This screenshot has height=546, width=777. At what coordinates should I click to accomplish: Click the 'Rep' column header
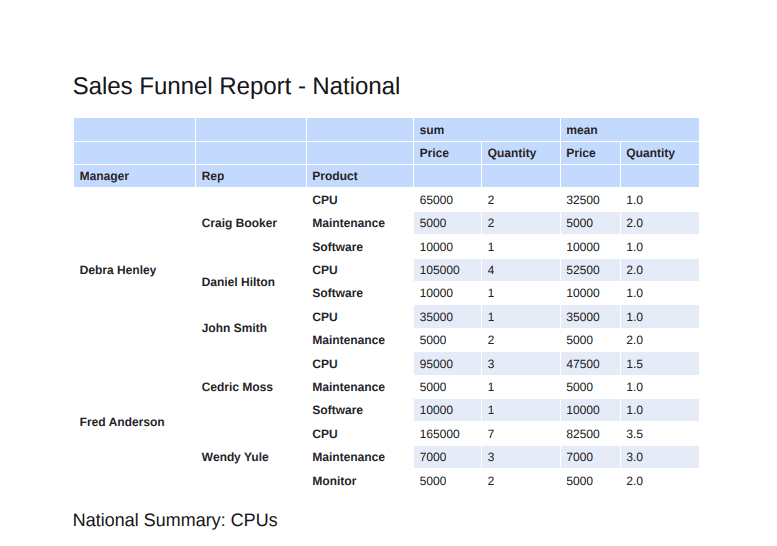(251, 176)
